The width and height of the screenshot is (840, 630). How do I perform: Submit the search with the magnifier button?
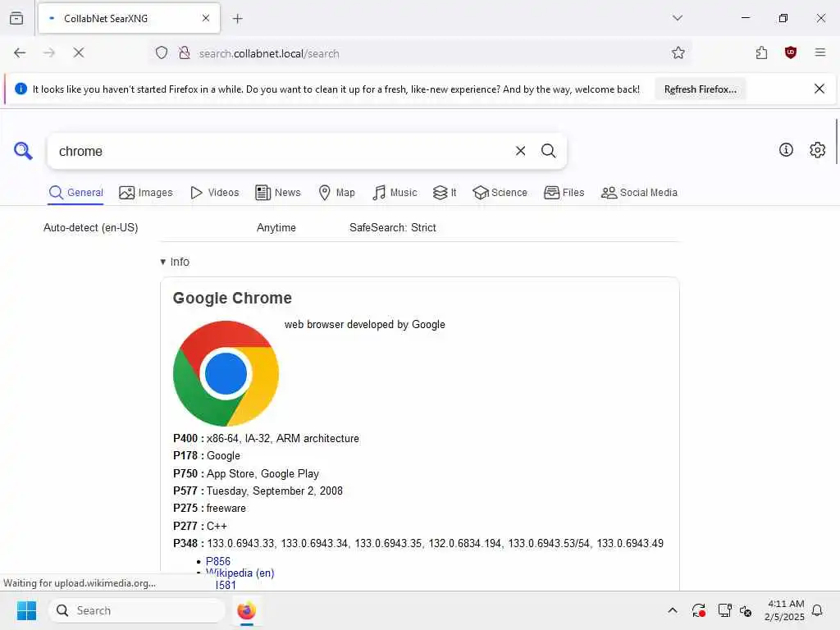click(x=548, y=151)
